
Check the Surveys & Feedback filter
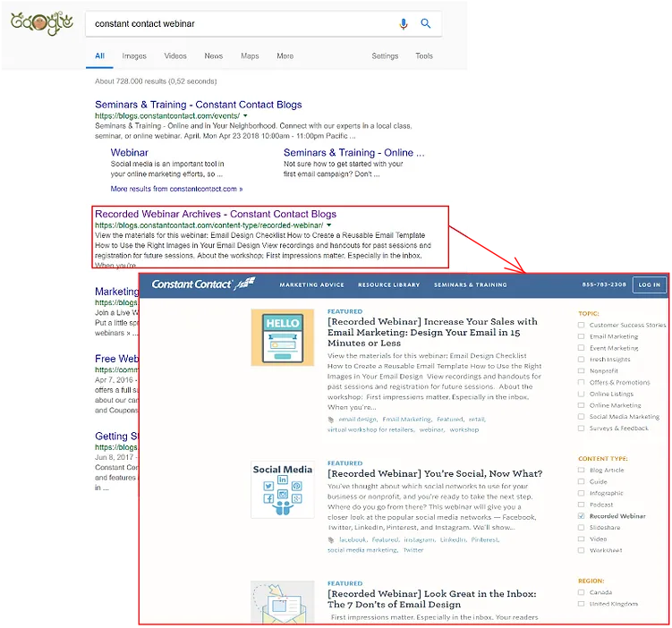tap(581, 428)
